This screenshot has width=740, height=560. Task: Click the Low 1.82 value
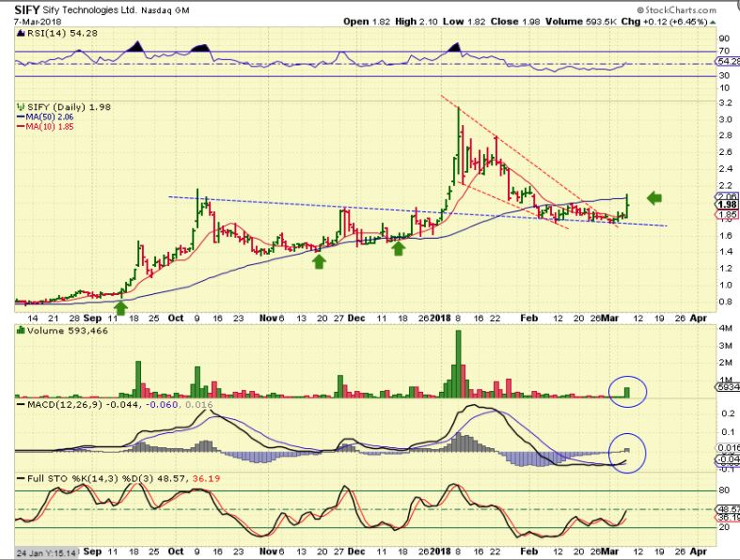pos(464,22)
